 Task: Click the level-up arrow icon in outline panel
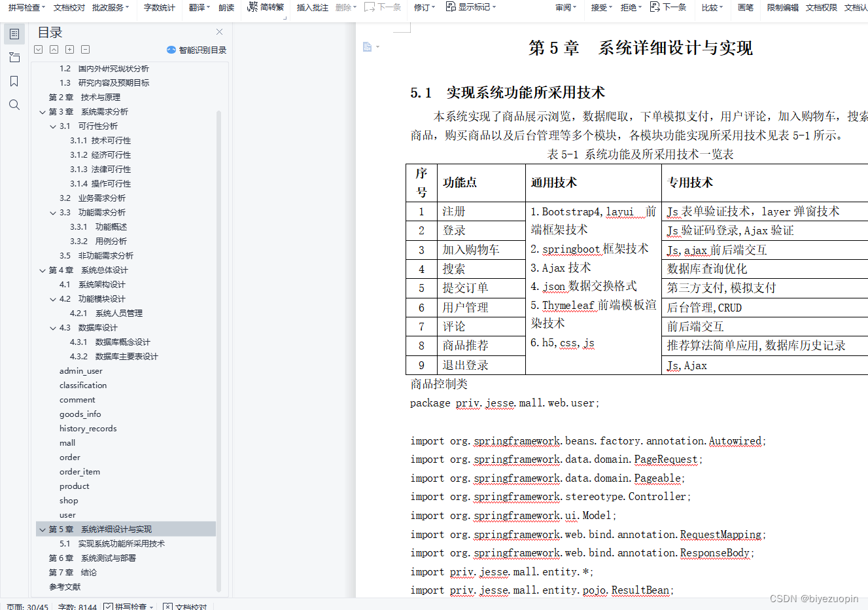tap(54, 50)
